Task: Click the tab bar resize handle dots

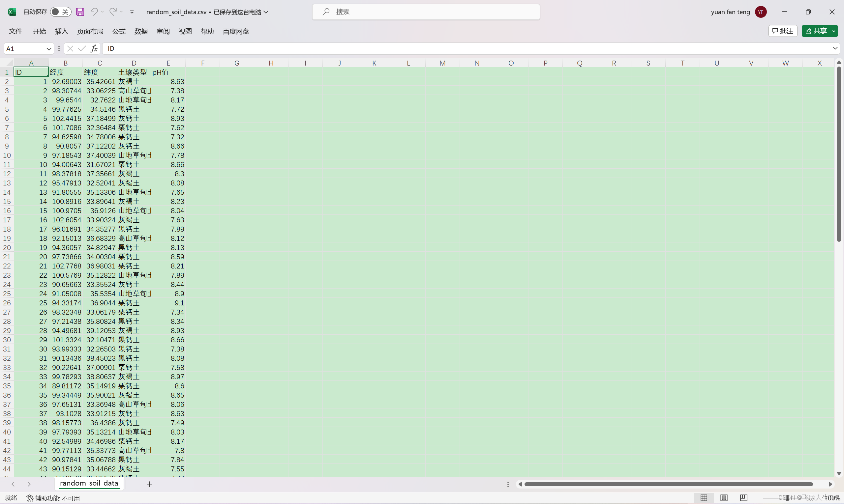Action: point(508,485)
